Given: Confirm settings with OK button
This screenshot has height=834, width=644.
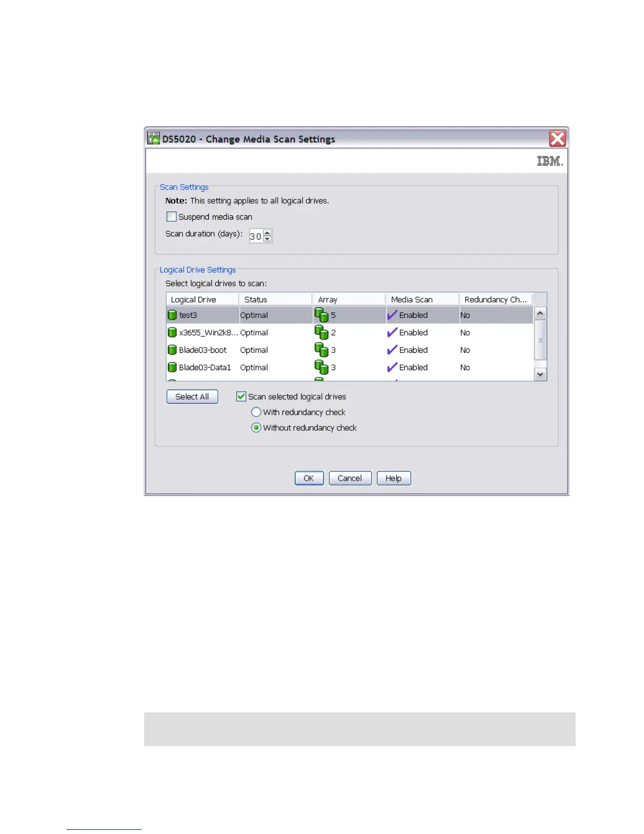Looking at the screenshot, I should (x=309, y=478).
